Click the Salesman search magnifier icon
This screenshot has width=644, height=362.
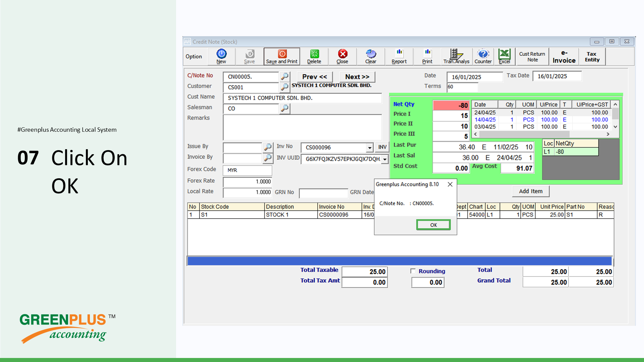pyautogui.click(x=284, y=108)
